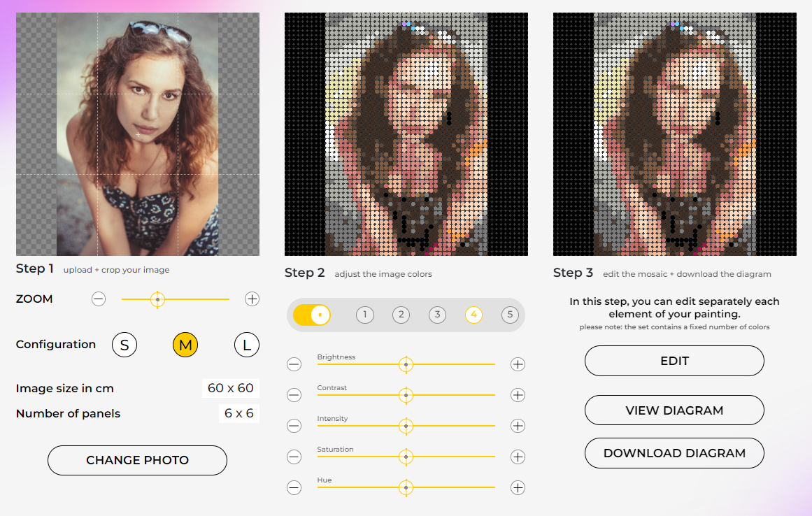
Task: Click the Step 1 crop photo preview
Action: 138,134
